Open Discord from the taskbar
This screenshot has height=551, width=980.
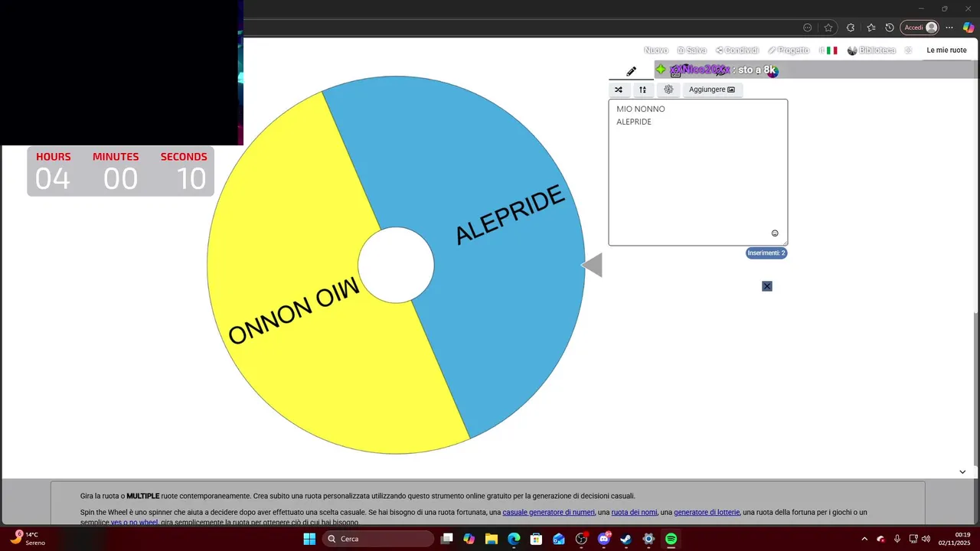604,539
